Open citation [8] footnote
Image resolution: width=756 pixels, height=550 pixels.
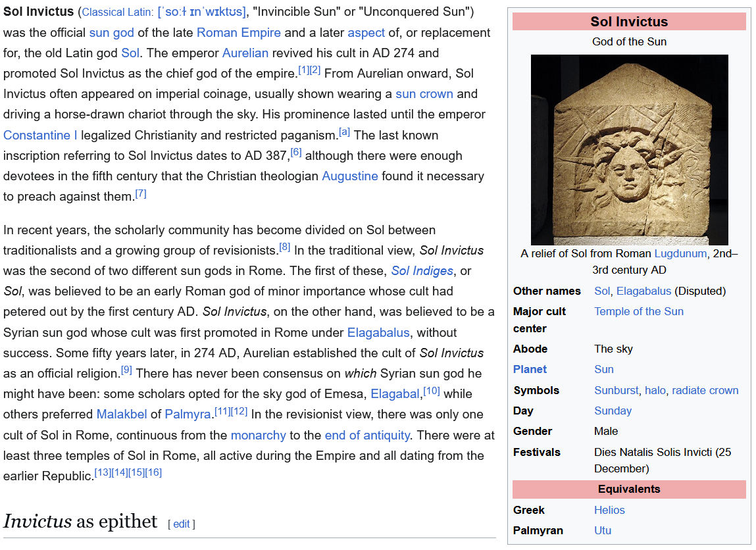(285, 248)
